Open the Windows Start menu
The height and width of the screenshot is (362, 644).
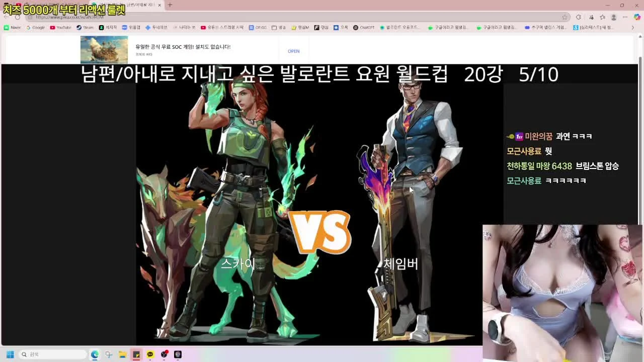(x=10, y=354)
